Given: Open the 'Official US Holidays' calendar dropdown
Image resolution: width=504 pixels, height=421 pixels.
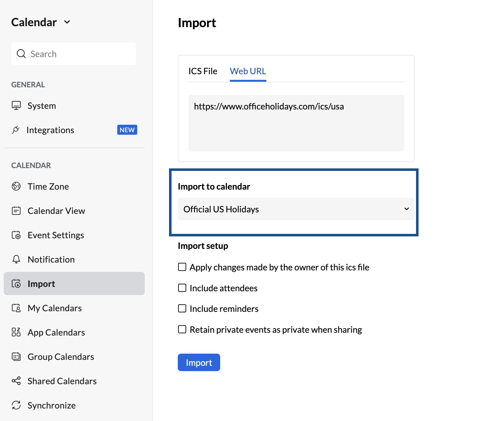Looking at the screenshot, I should click(x=296, y=209).
